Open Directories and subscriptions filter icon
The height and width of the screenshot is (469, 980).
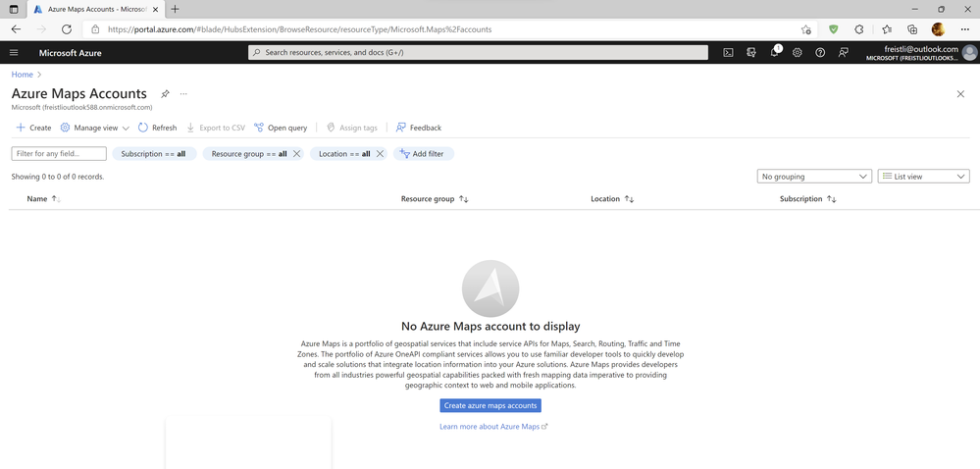pyautogui.click(x=751, y=53)
